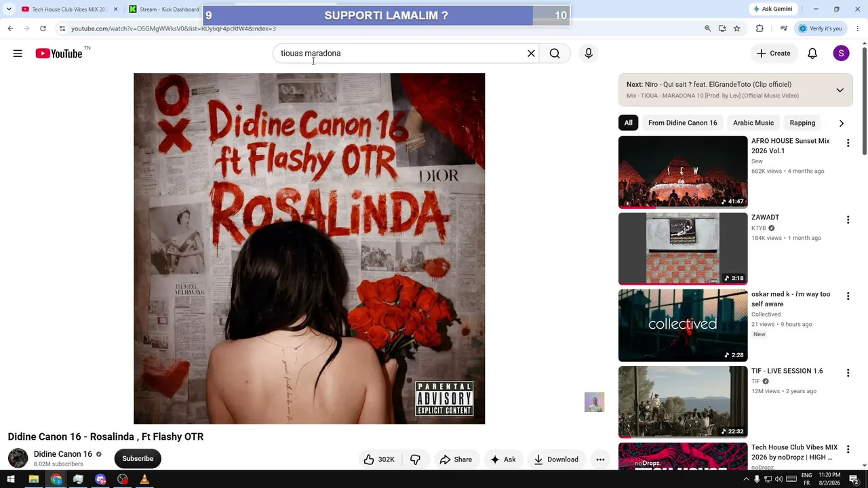Subscribe to Didine Canon 16

138,459
